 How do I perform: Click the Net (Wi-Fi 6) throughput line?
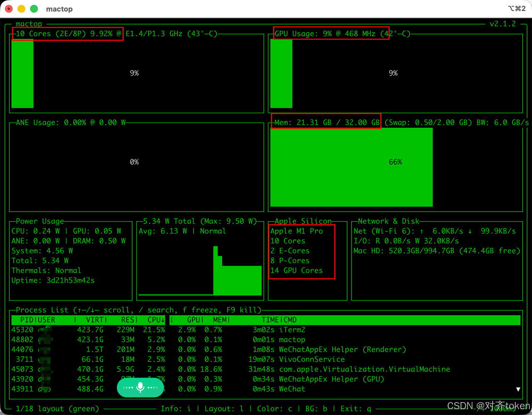(434, 231)
